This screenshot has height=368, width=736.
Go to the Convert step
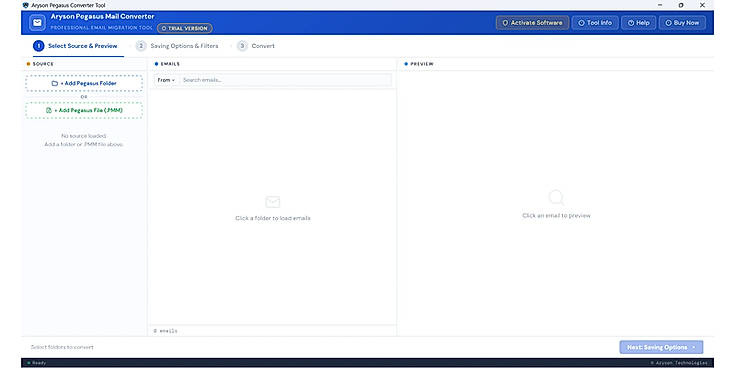click(256, 46)
